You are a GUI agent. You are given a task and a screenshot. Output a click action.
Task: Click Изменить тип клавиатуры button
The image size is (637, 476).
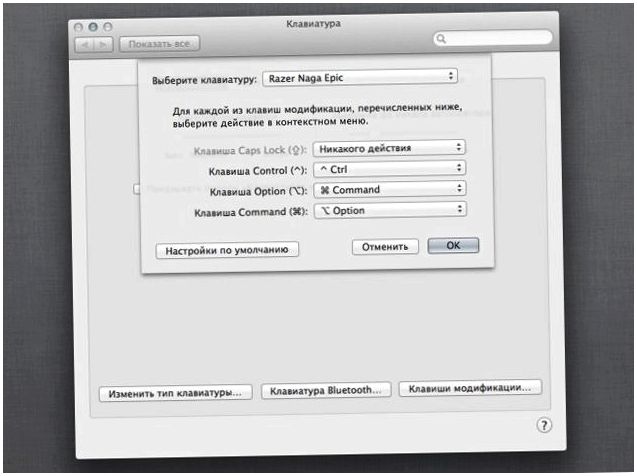[x=175, y=393]
